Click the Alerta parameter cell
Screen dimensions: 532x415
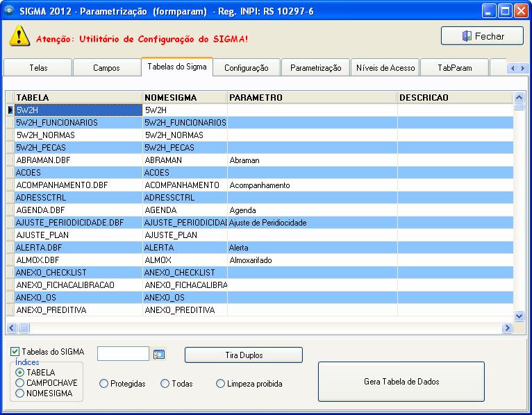[312, 248]
